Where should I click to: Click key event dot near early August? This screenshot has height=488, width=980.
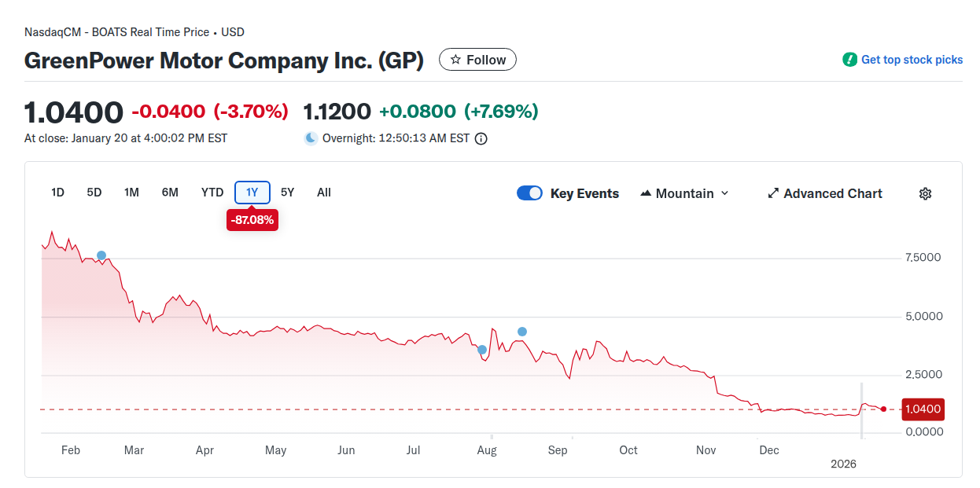click(x=482, y=350)
